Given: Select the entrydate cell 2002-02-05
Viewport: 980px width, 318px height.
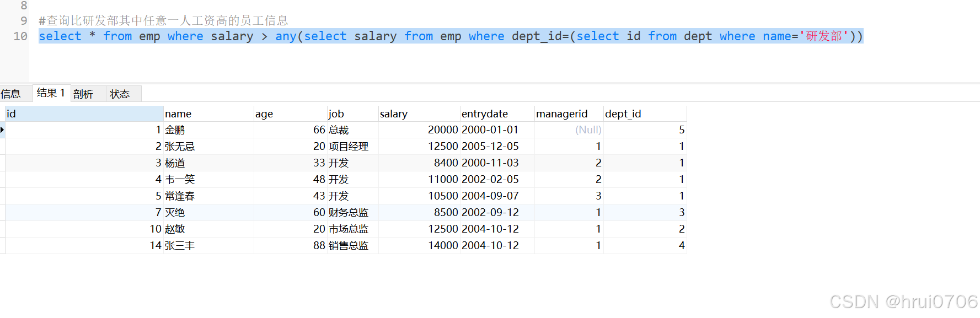Looking at the screenshot, I should click(x=497, y=180).
